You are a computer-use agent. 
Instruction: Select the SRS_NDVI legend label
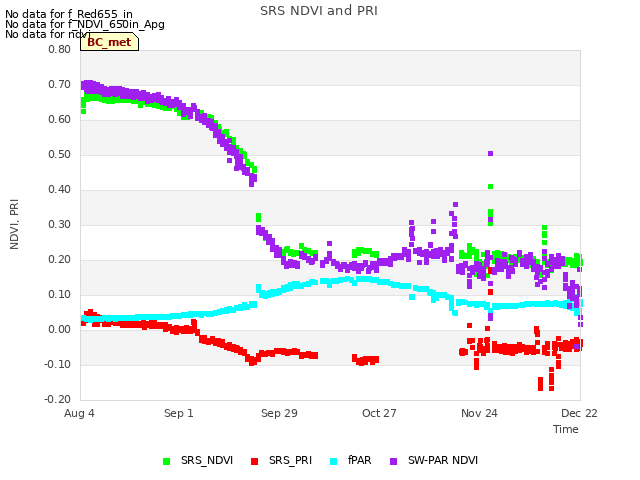207,460
